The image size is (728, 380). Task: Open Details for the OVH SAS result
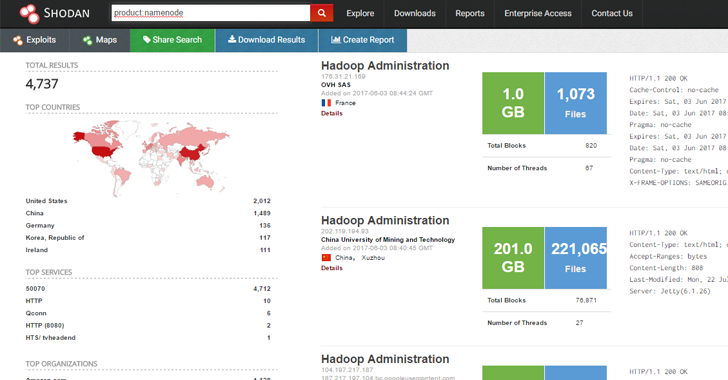pyautogui.click(x=332, y=113)
